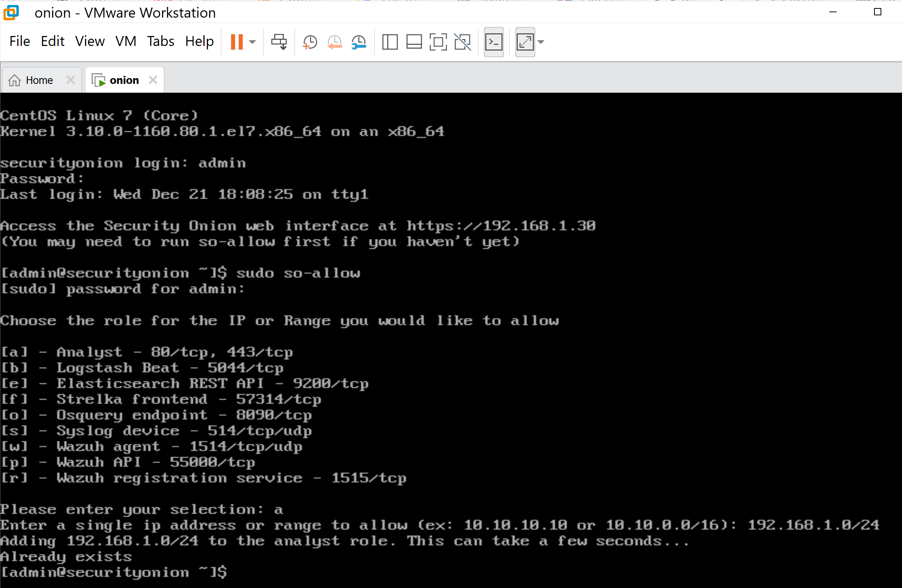Open the Tabs menu
This screenshot has height=588, width=902.
coord(161,41)
